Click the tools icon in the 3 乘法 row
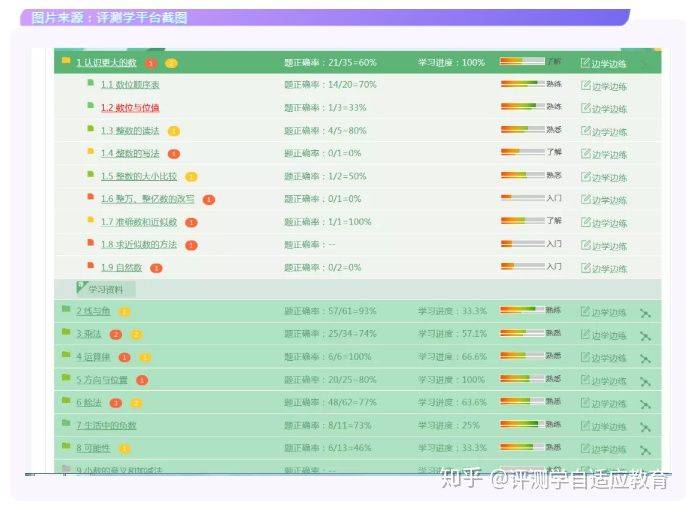 (x=645, y=335)
